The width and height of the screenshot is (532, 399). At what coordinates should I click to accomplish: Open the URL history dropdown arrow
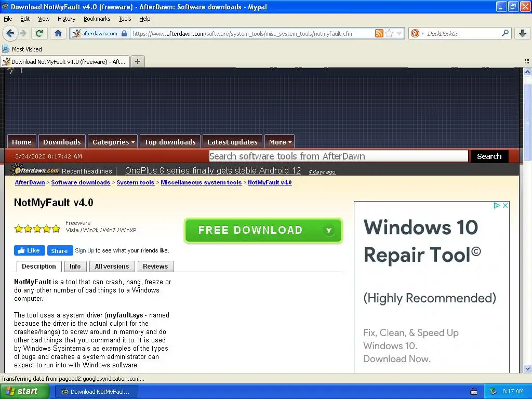[x=400, y=33]
